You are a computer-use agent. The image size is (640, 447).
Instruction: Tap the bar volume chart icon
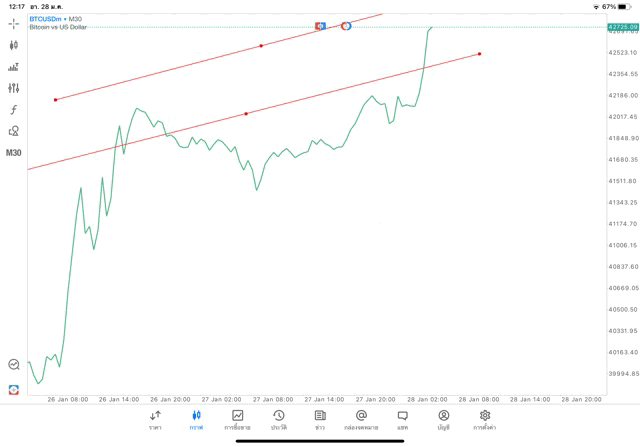[14, 67]
